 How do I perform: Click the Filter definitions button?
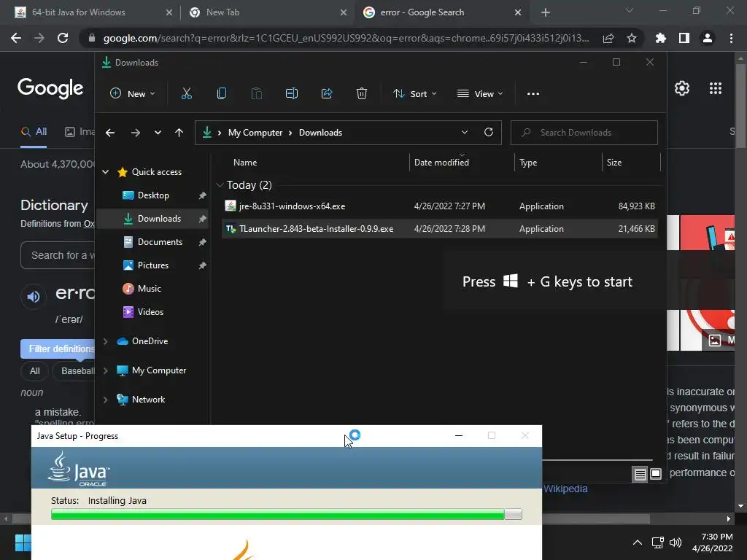(x=58, y=349)
